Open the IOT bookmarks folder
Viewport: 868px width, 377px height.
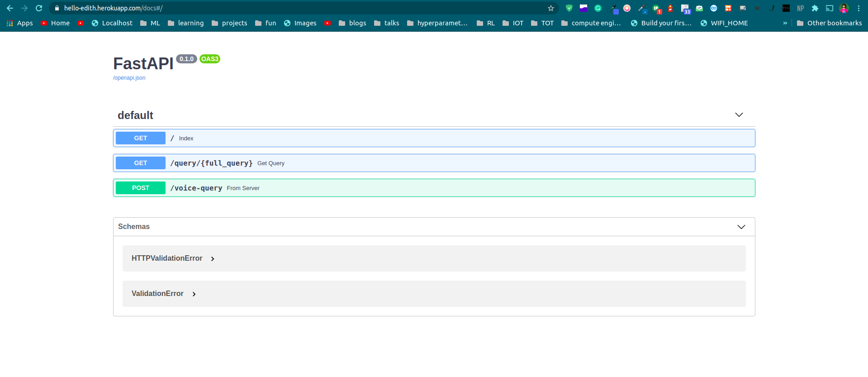[513, 23]
